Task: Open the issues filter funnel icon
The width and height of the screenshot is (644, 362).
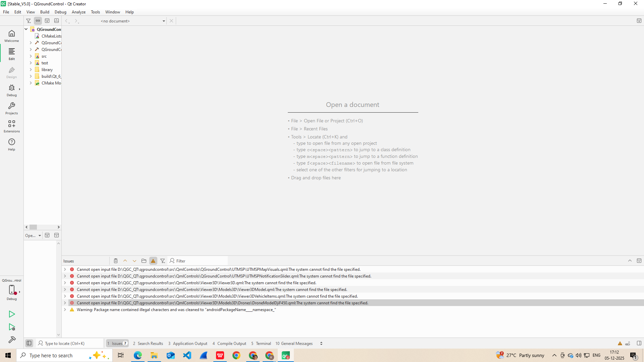Action: [x=163, y=260]
